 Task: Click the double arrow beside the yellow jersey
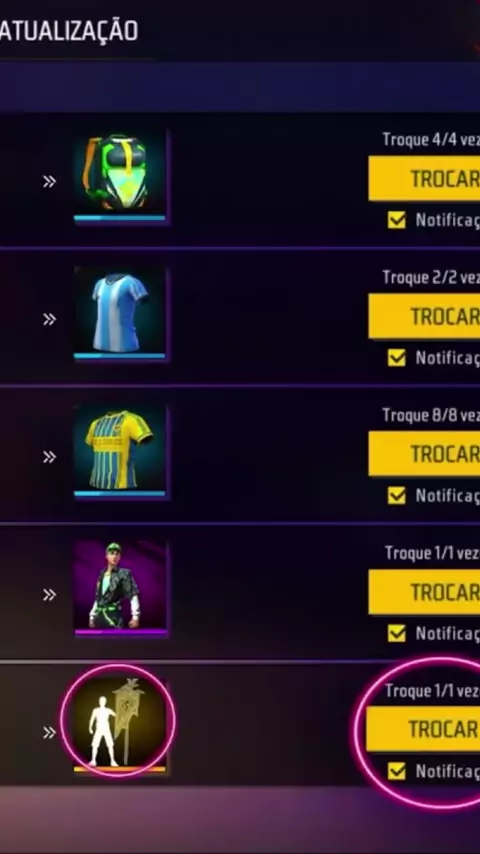point(50,457)
